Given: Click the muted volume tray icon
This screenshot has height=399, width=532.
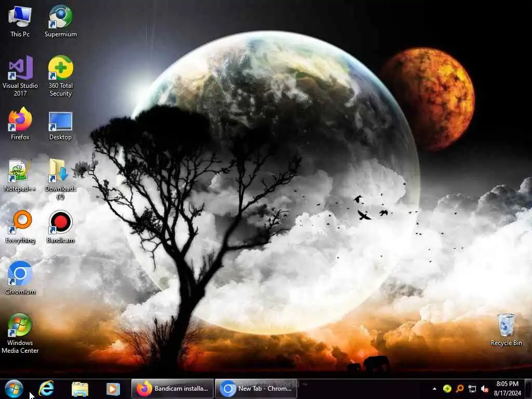Looking at the screenshot, I should point(485,389).
